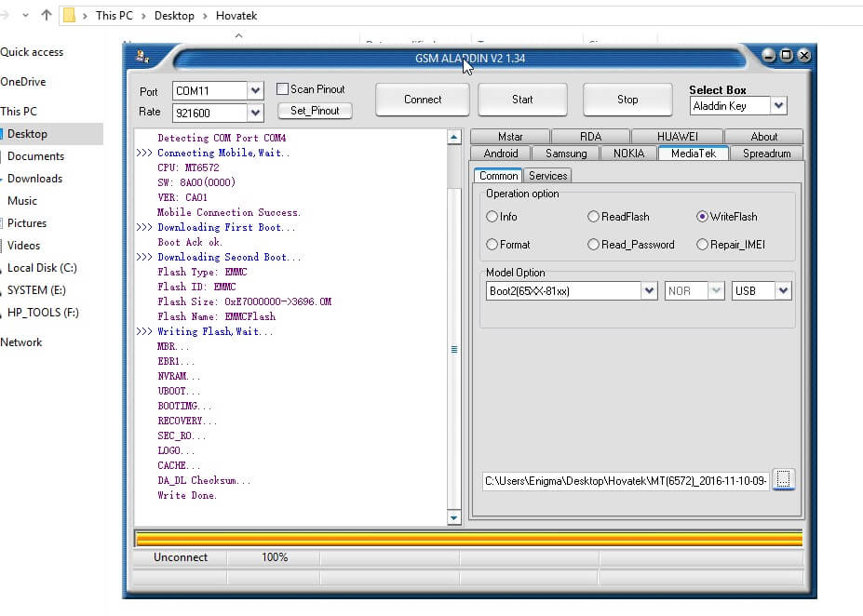Open the COM11 port dropdown
This screenshot has width=863, height=616.
pos(255,91)
